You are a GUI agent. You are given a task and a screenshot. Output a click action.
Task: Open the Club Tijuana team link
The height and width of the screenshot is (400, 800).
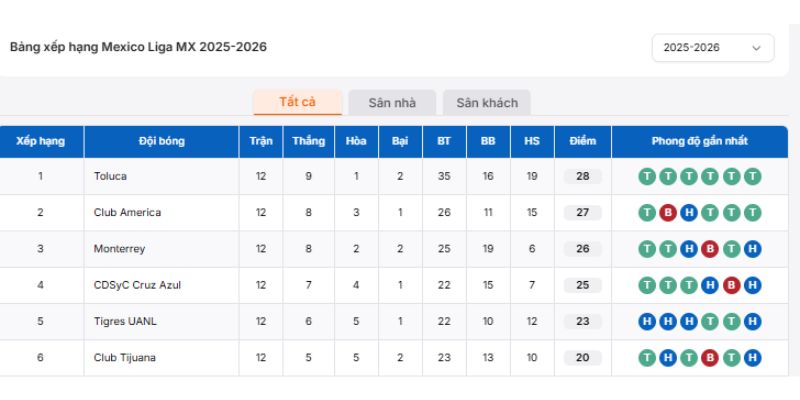125,357
